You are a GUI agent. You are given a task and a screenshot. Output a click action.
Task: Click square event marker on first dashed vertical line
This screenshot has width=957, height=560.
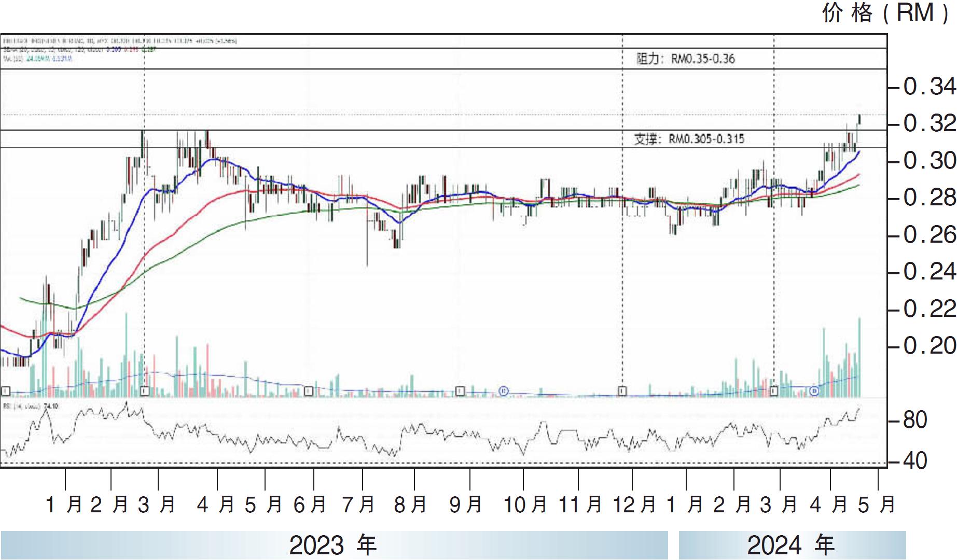coord(145,390)
